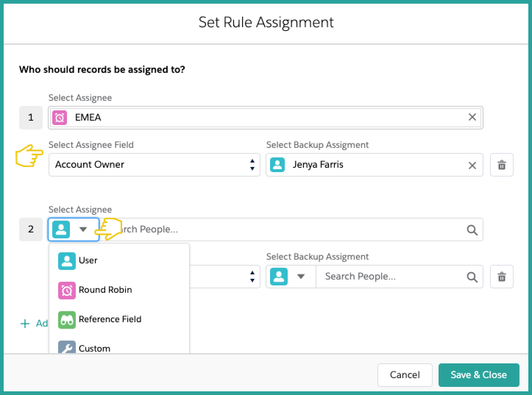The image size is (532, 395).
Task: Click the 'Who should records be assigned to?' heading
Action: point(102,70)
